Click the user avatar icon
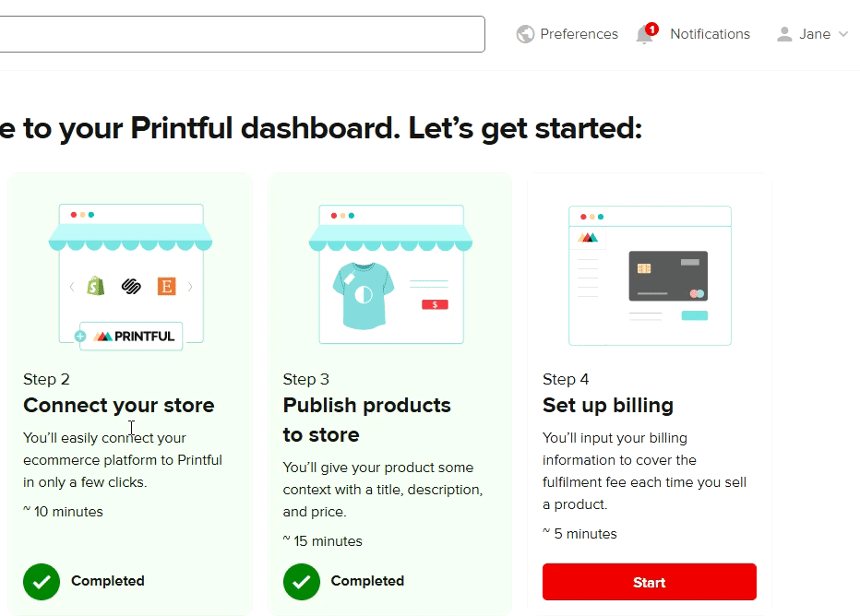 click(784, 34)
